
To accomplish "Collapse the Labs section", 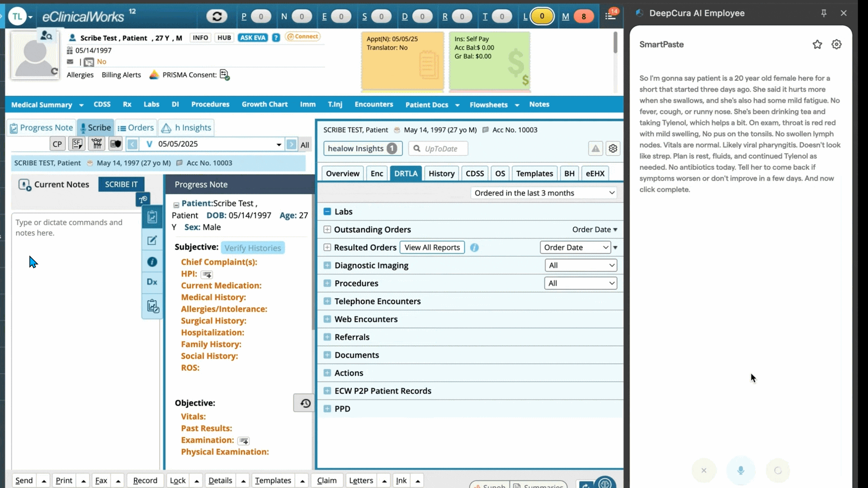I will coord(327,211).
